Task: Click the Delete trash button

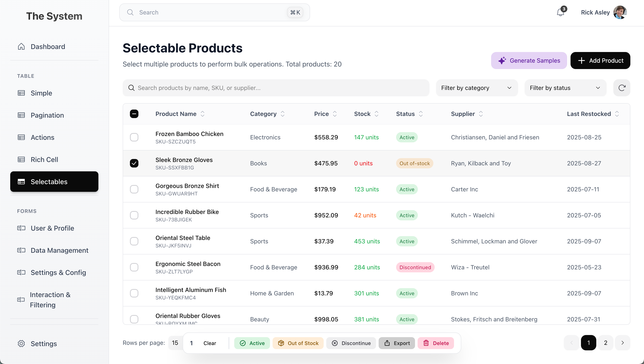Action: pos(436,343)
